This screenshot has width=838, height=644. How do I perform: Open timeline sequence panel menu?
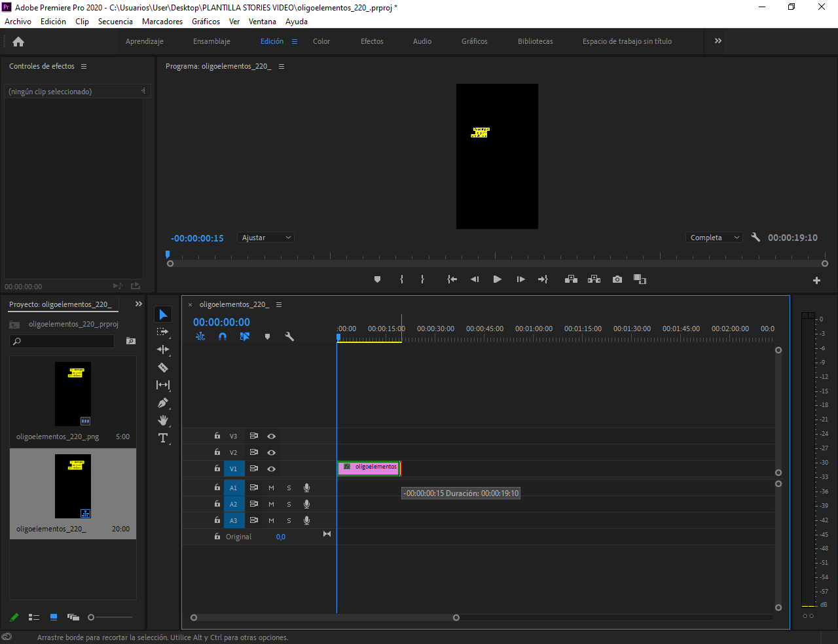coord(279,304)
